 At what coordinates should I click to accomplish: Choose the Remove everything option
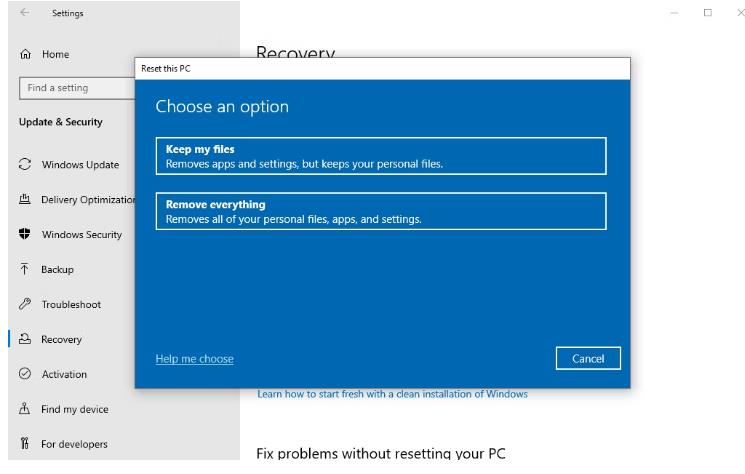click(x=381, y=211)
